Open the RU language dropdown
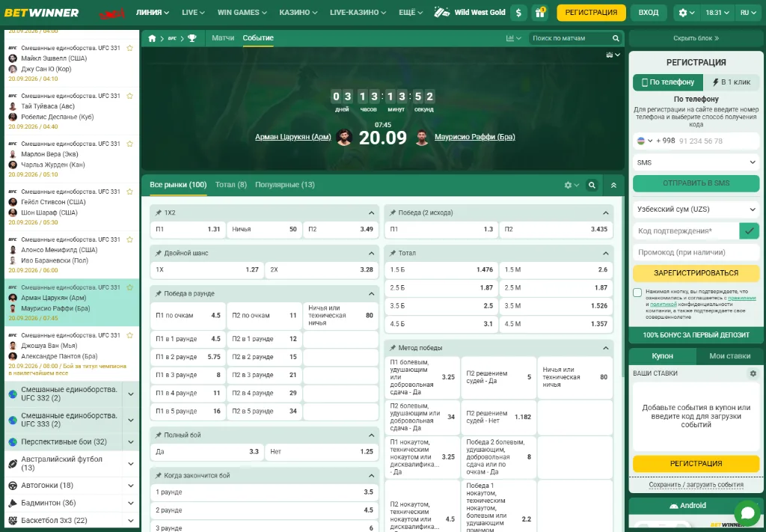766x532 pixels. pos(748,13)
